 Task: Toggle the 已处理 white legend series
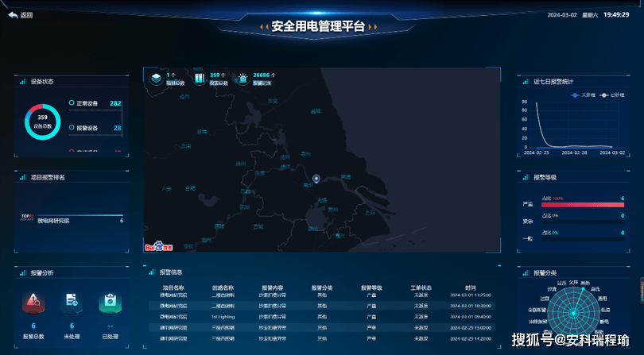click(x=612, y=95)
